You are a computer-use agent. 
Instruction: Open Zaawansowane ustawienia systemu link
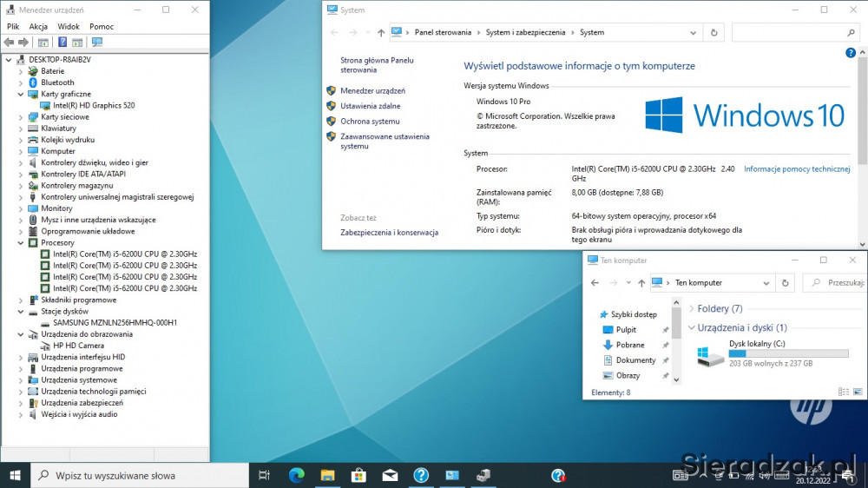(x=385, y=142)
